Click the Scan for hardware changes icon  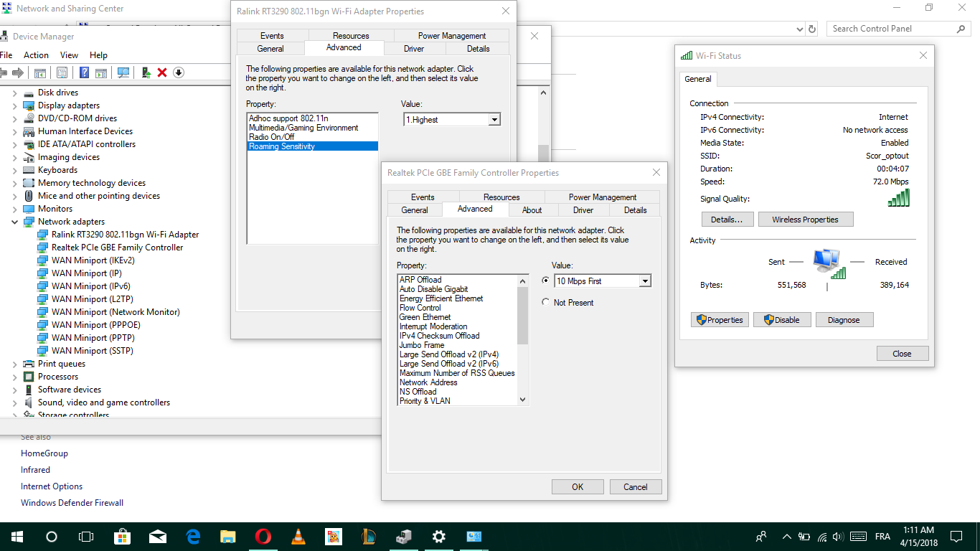123,72
